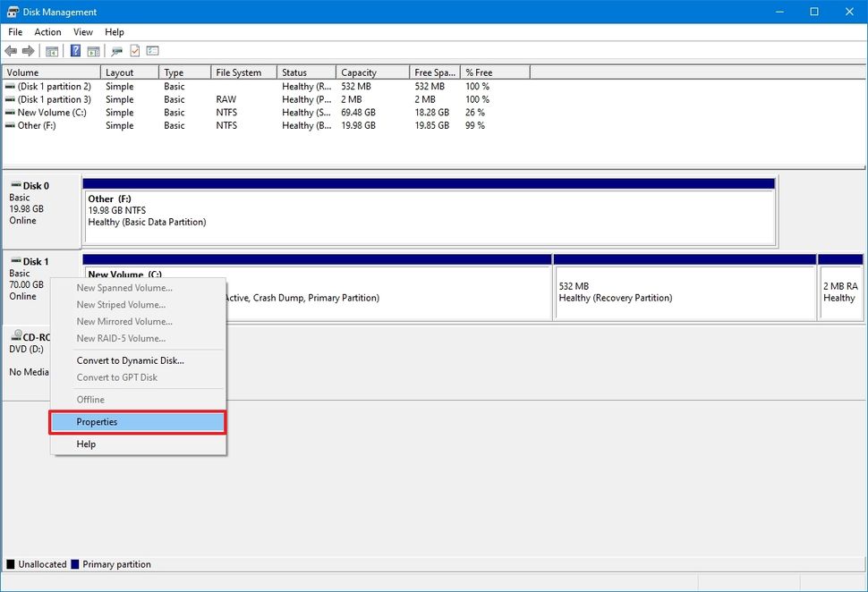Viewport: 868px width, 592px height.
Task: Sort by the File System column header
Action: click(x=238, y=72)
